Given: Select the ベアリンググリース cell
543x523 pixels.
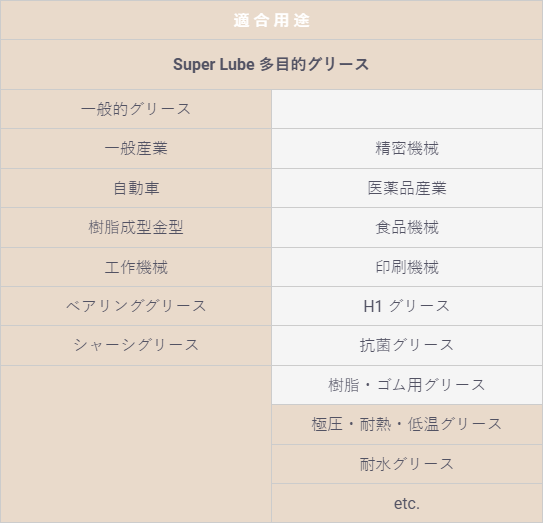Looking at the screenshot, I should 136,306.
